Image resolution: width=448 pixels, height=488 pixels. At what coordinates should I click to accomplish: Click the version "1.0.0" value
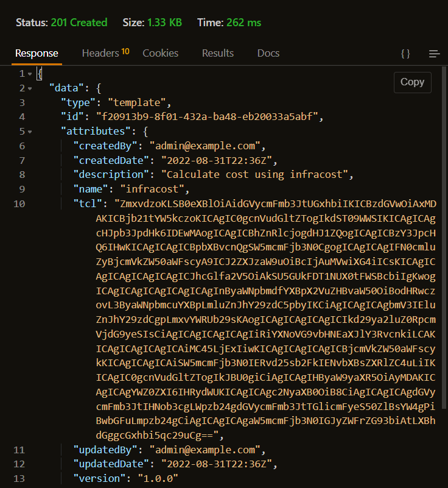point(158,478)
